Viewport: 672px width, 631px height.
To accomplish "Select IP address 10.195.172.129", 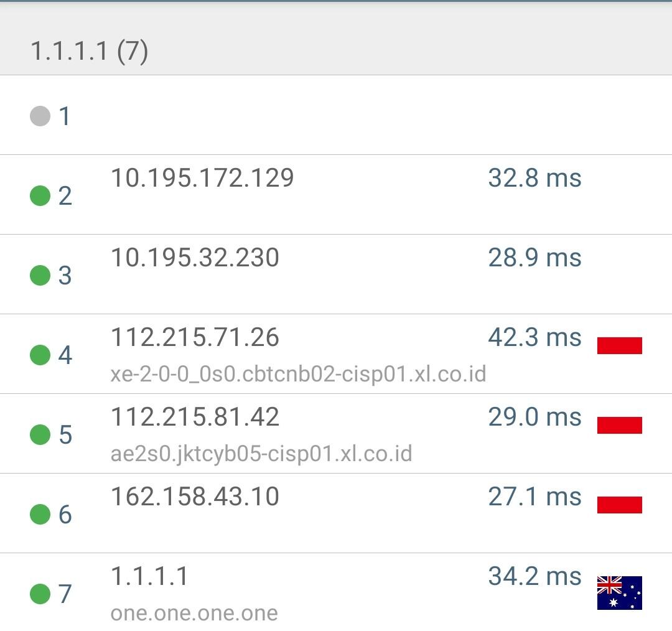I will point(202,178).
